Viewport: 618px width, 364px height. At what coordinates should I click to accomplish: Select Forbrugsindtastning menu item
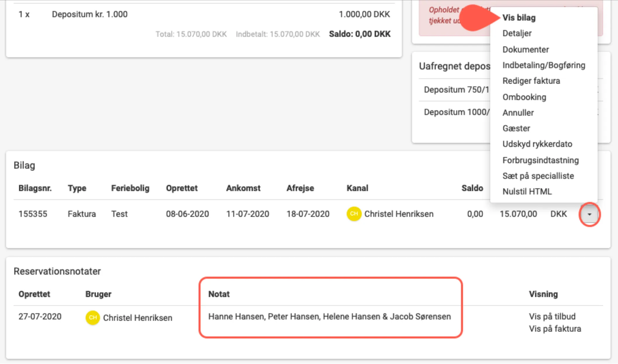(x=540, y=160)
